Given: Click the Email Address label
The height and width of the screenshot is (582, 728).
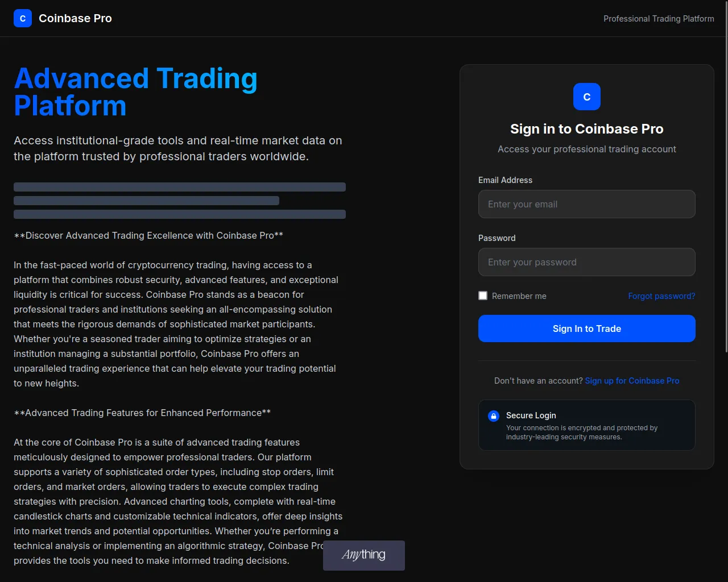Looking at the screenshot, I should pos(505,180).
